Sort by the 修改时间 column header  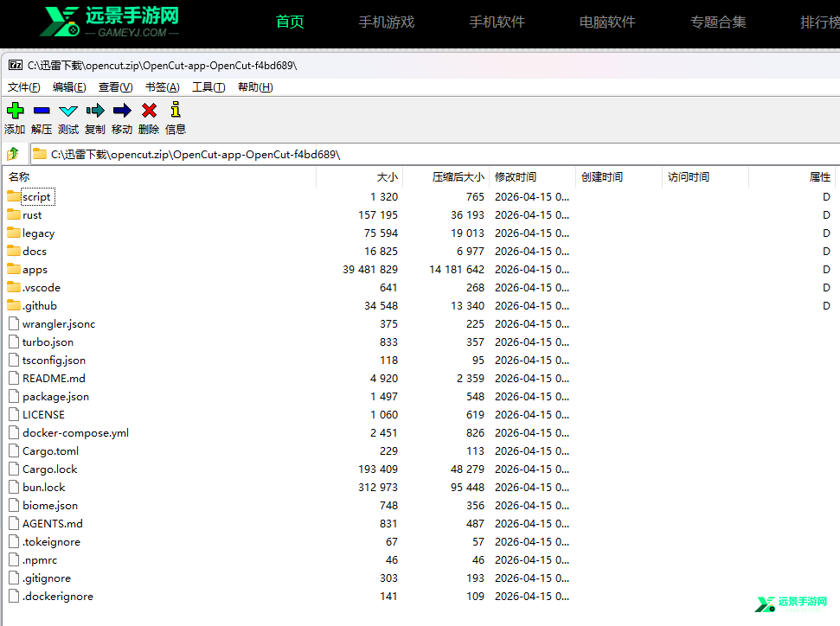click(x=533, y=176)
